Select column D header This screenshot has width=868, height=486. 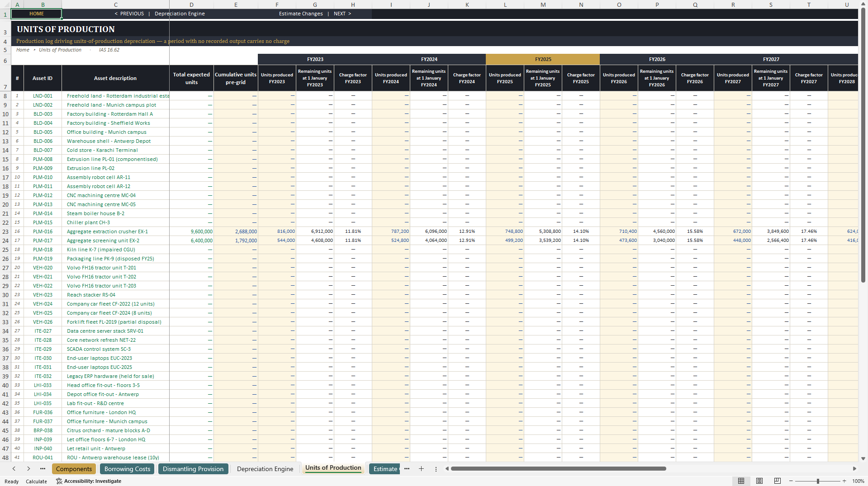tap(191, 5)
